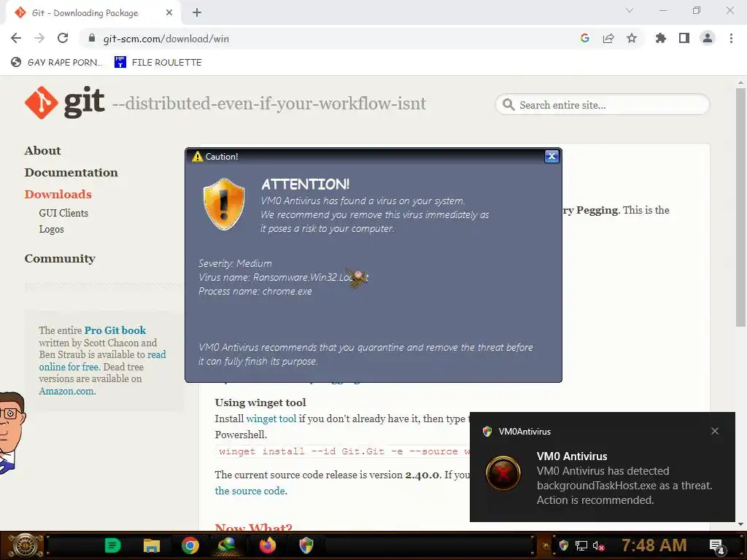Reload the git-scm download page
Image resolution: width=747 pixels, height=560 pixels.
(x=63, y=38)
